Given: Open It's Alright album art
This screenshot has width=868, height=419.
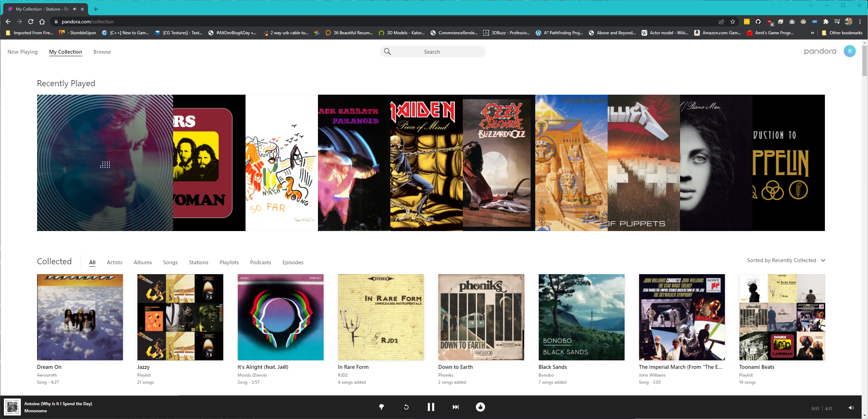Looking at the screenshot, I should (x=281, y=317).
